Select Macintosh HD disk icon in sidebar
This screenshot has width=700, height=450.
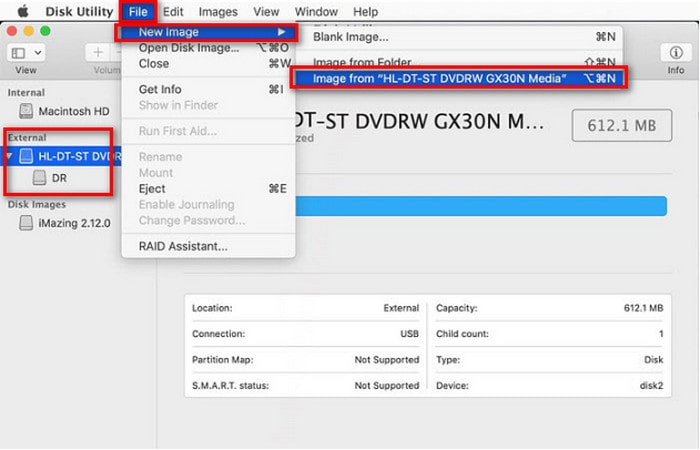(x=25, y=111)
